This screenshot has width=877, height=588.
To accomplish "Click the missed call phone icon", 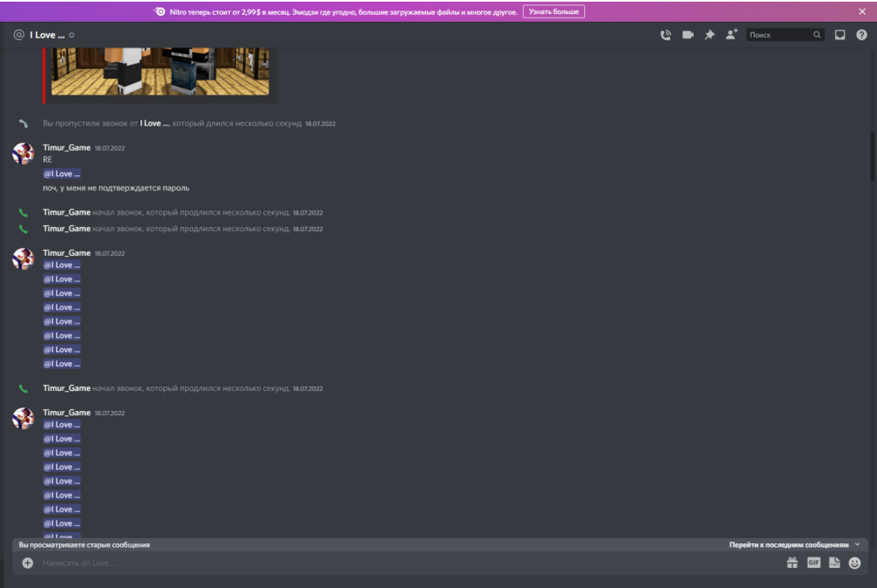I will (x=23, y=124).
